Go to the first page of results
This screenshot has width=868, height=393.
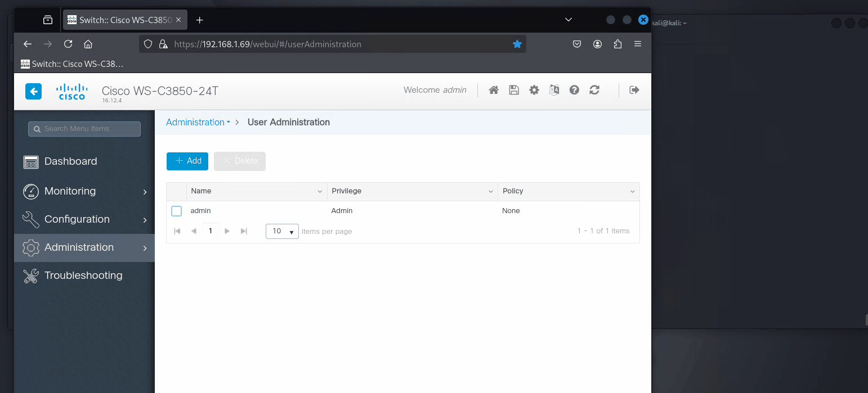(x=177, y=231)
